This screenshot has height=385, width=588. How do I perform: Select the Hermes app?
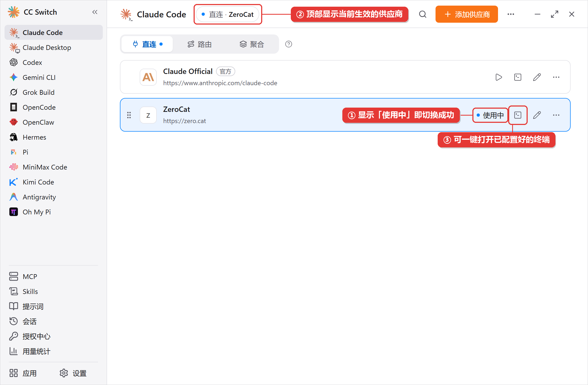(x=53, y=137)
